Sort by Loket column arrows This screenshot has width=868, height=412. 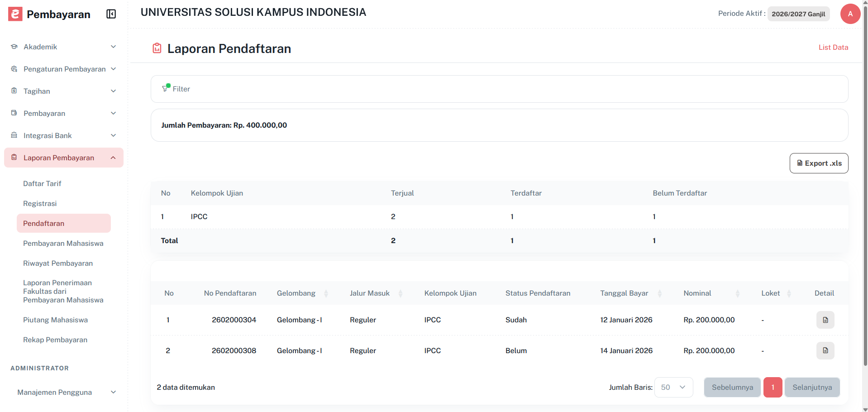click(x=789, y=293)
